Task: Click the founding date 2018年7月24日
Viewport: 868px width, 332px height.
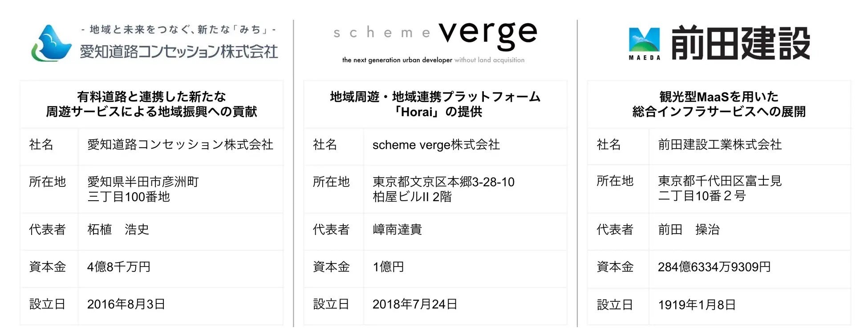Action: (x=414, y=304)
